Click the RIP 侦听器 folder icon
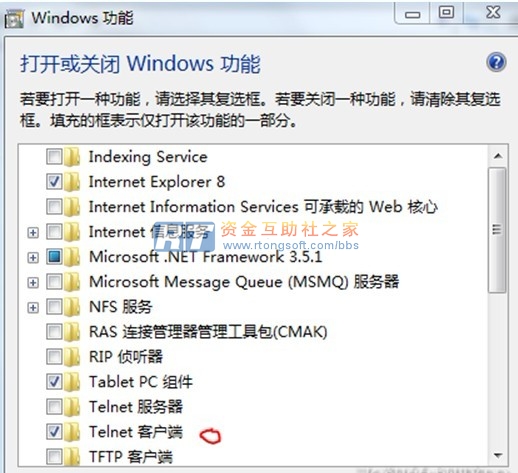 (x=72, y=357)
